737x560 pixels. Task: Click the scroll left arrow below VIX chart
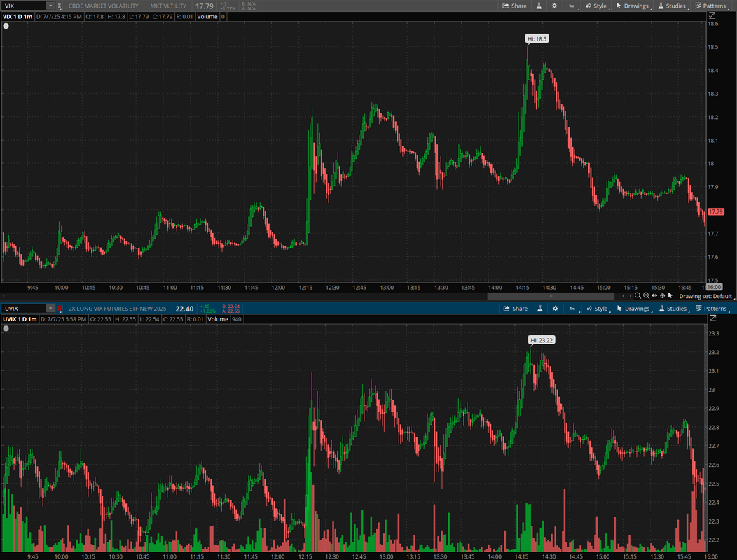(x=4, y=296)
